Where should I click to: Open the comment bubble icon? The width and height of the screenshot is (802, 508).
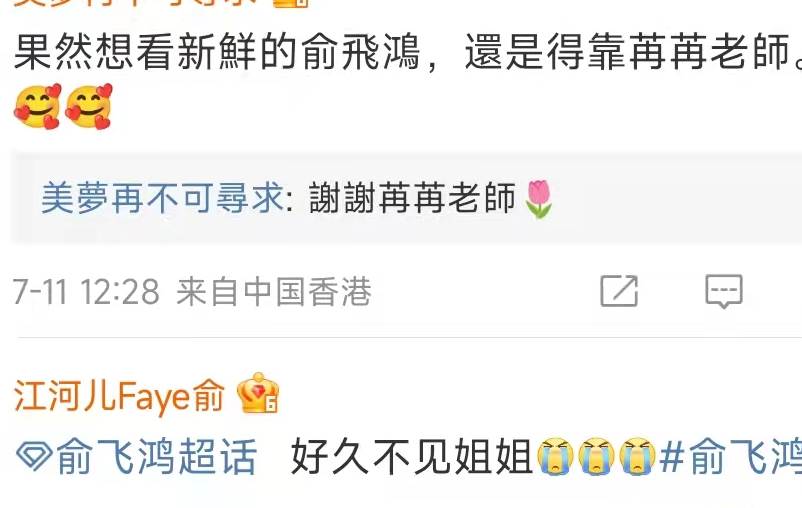tap(724, 291)
